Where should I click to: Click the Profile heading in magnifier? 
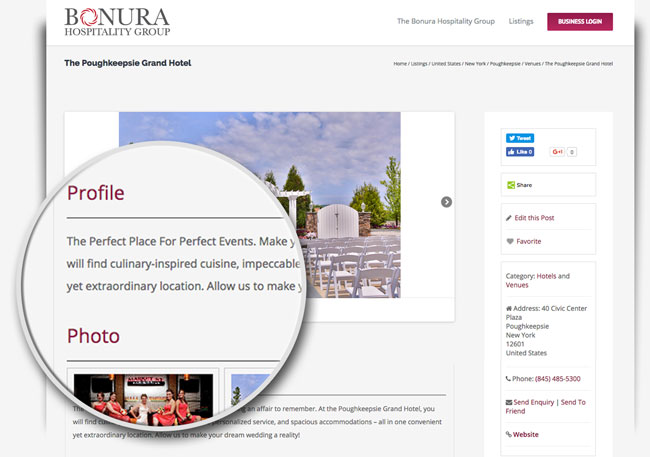(x=96, y=193)
